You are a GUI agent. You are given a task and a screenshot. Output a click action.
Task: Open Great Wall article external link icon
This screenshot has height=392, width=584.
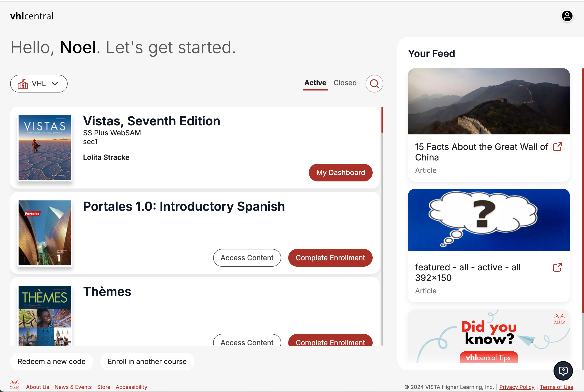557,147
